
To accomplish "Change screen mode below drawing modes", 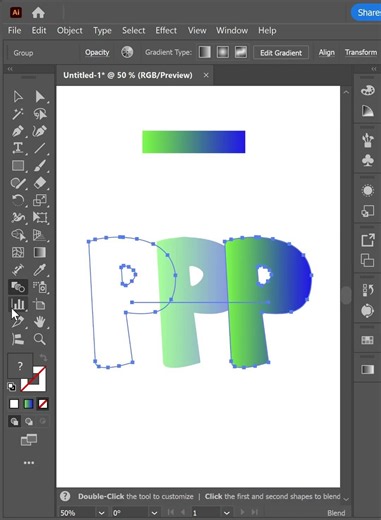I will pyautogui.click(x=29, y=440).
